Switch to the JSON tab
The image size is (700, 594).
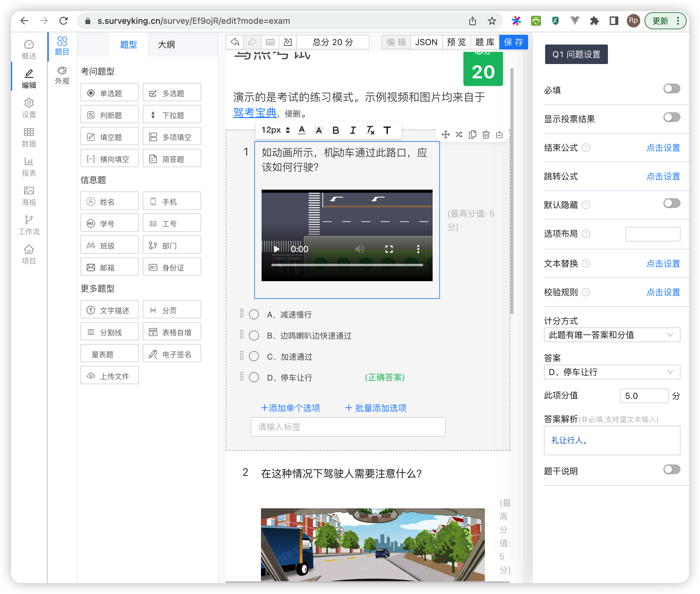click(426, 42)
